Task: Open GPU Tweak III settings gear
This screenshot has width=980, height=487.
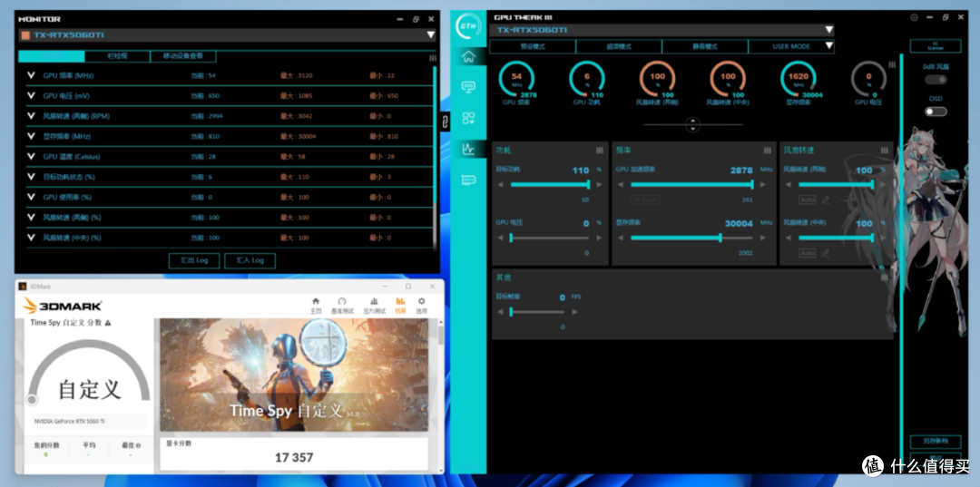Action: tap(914, 17)
